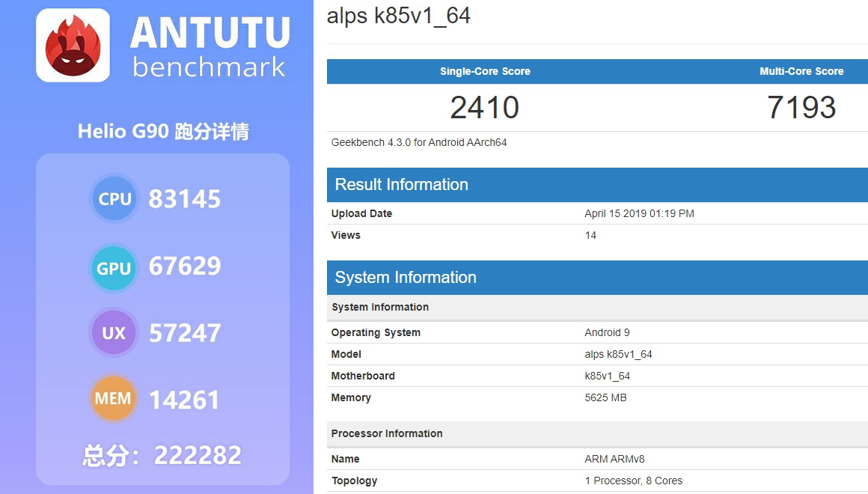Click the Upload Date value April 15 2019
Image resolution: width=868 pixels, height=494 pixels.
click(x=639, y=214)
